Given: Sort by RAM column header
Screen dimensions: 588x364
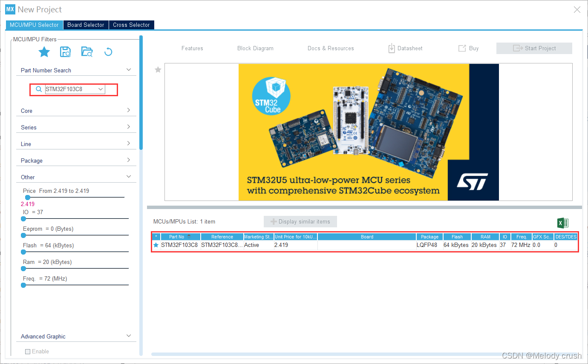Looking at the screenshot, I should coord(485,237).
